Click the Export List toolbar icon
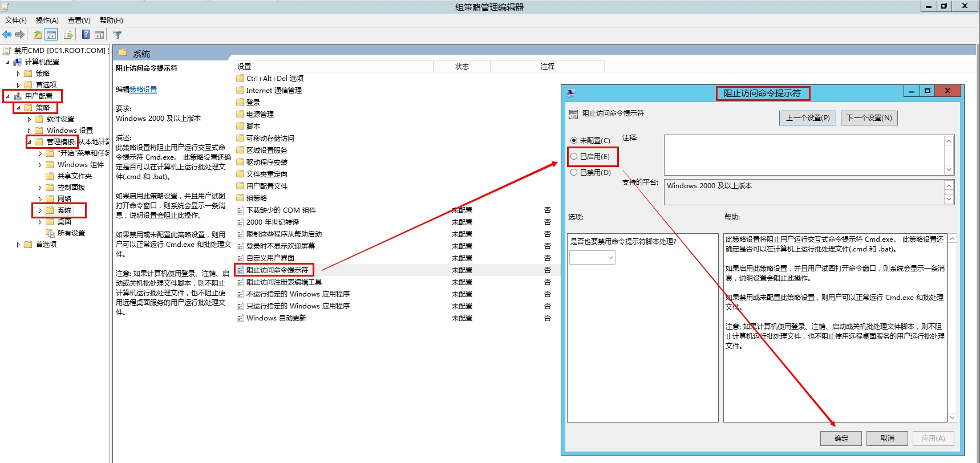 click(68, 35)
